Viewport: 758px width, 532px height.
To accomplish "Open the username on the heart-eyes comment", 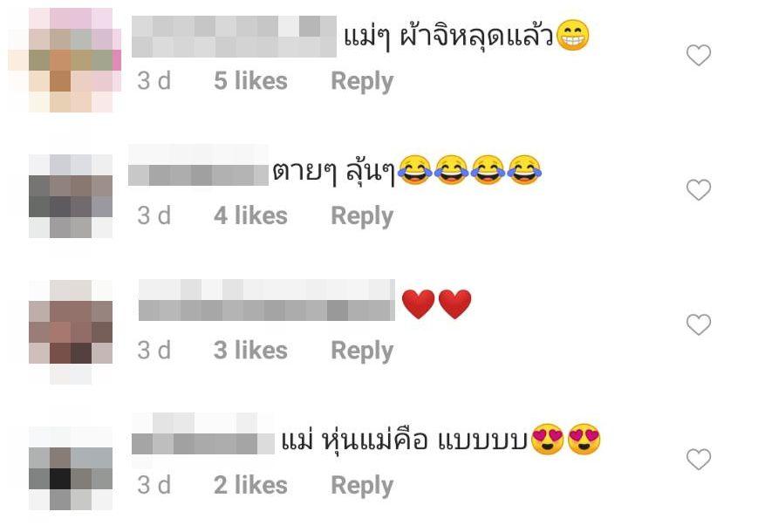I will point(203,434).
